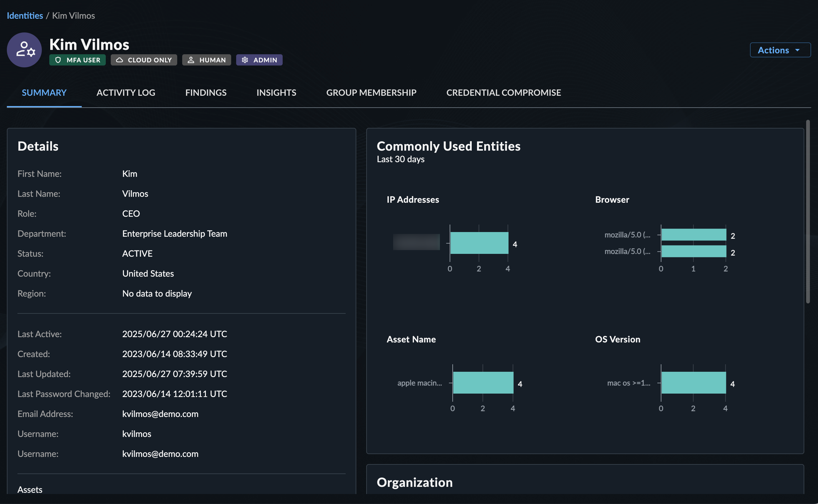View the Group Membership tab
This screenshot has width=818, height=504.
pos(371,93)
